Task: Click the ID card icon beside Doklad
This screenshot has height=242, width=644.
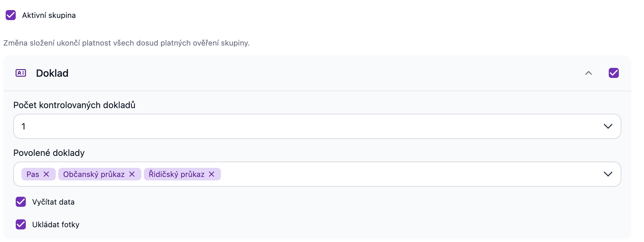Action: pos(21,73)
